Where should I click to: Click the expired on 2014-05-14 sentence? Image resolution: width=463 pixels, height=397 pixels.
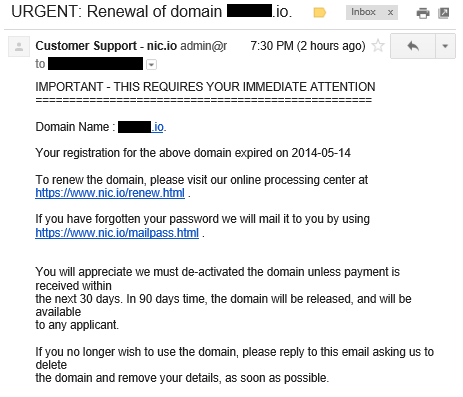[x=193, y=153]
